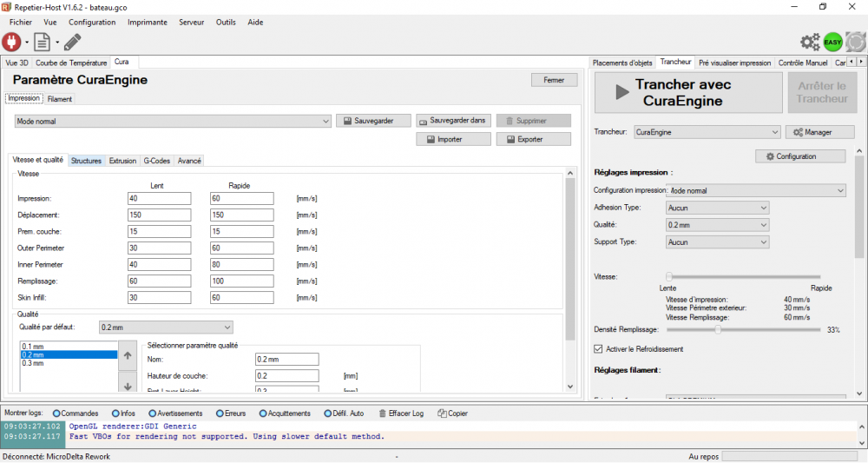Viewport: 868px width, 463px height.
Task: Click Sauvegarder dans button
Action: click(x=453, y=121)
